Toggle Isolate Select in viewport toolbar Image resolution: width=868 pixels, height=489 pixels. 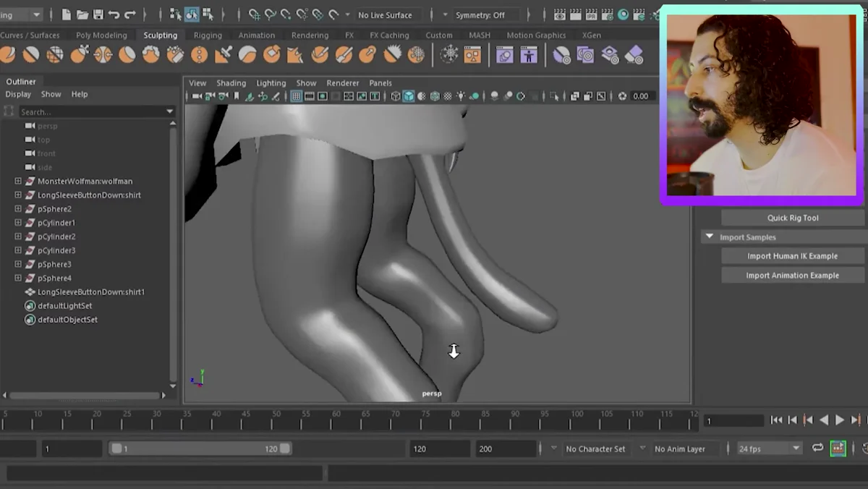tap(555, 96)
